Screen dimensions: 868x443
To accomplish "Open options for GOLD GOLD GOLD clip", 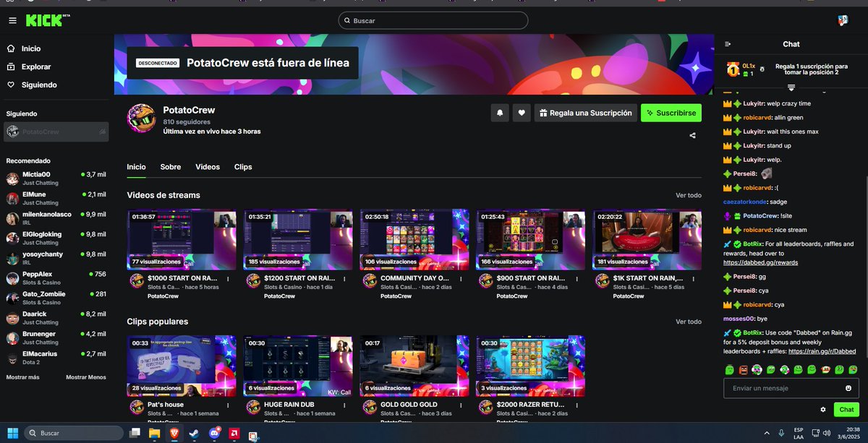I will [x=461, y=405].
